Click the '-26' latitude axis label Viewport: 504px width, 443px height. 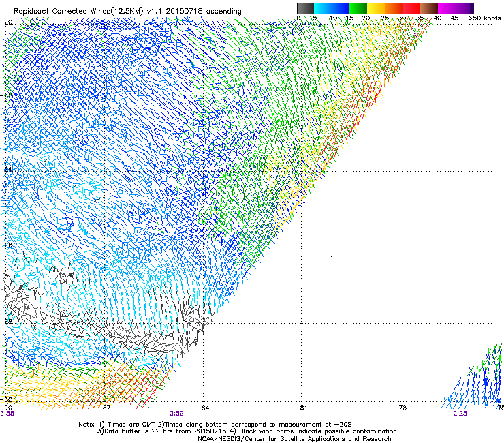[7, 245]
